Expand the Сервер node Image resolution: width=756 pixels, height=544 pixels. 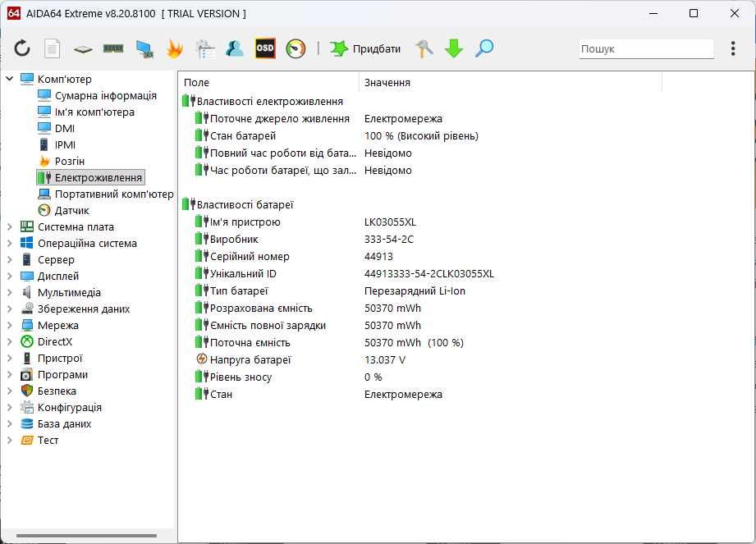tap(10, 259)
